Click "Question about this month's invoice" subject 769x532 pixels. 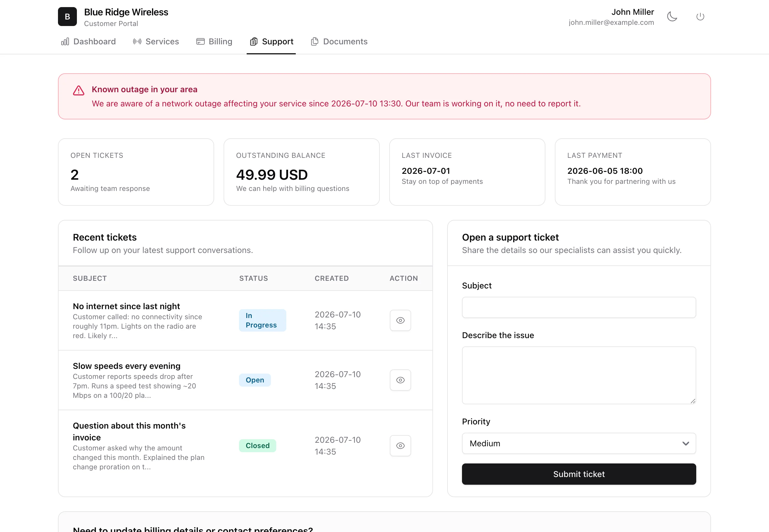[129, 432]
